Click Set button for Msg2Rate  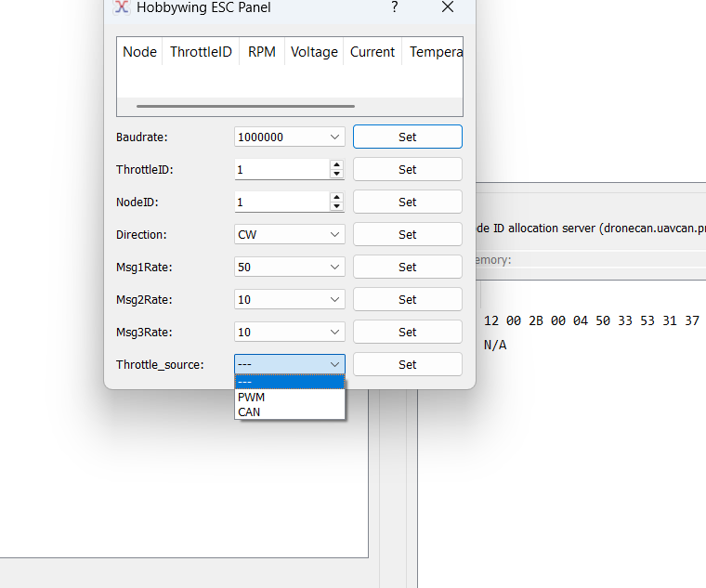[x=408, y=299]
